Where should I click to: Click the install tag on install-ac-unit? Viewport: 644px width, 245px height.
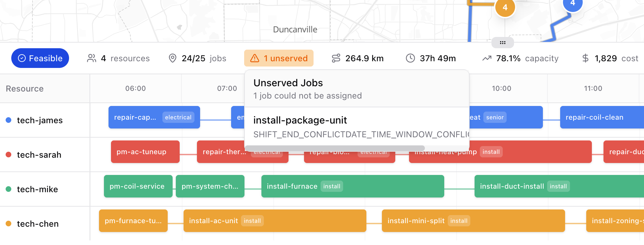pyautogui.click(x=252, y=221)
